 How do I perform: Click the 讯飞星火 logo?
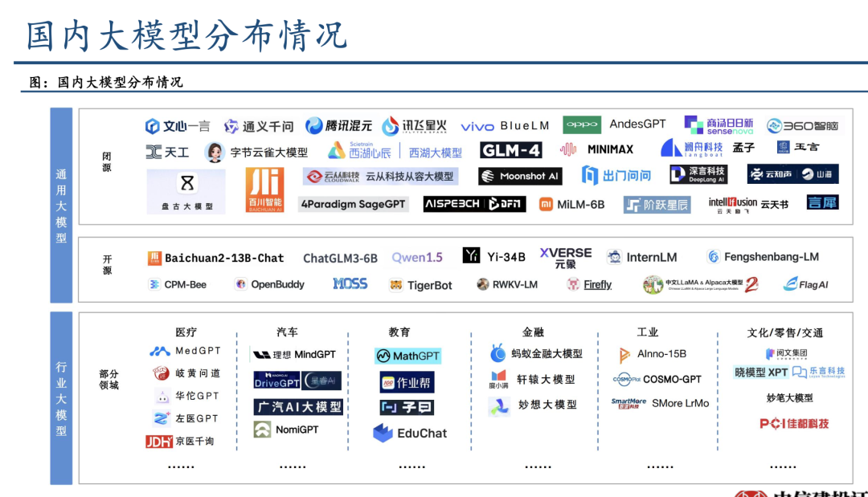tap(414, 126)
